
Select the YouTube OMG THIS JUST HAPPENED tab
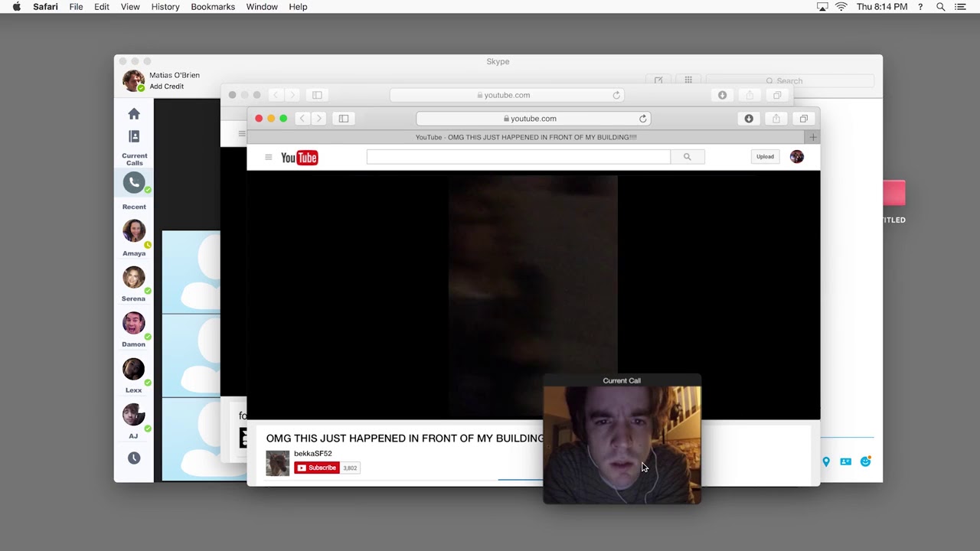[526, 138]
